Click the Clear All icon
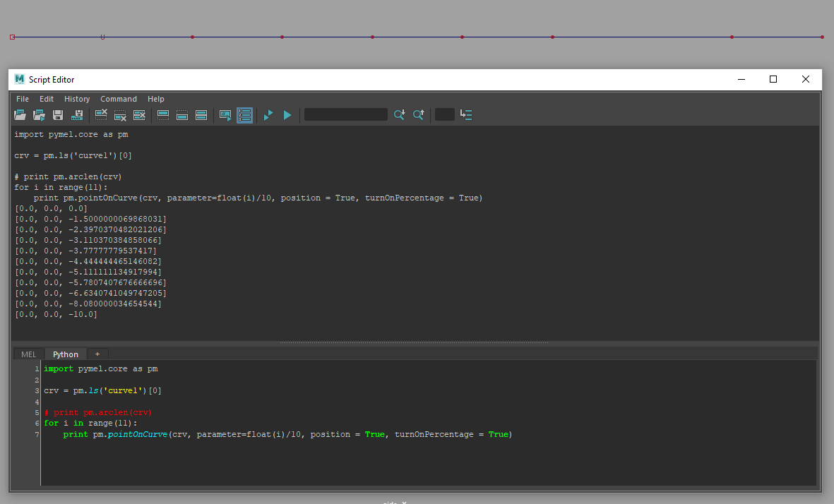The image size is (834, 504). (139, 115)
